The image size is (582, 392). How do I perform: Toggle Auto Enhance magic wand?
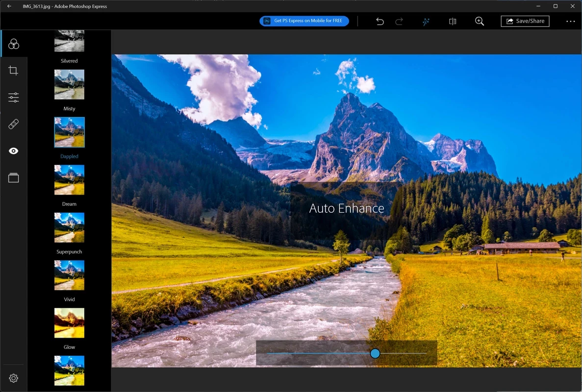coord(426,21)
